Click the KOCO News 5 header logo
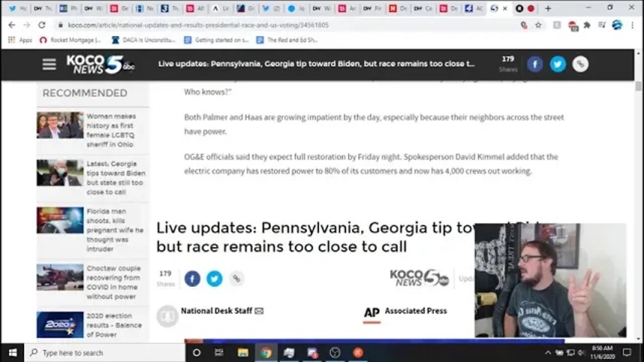 tap(101, 64)
